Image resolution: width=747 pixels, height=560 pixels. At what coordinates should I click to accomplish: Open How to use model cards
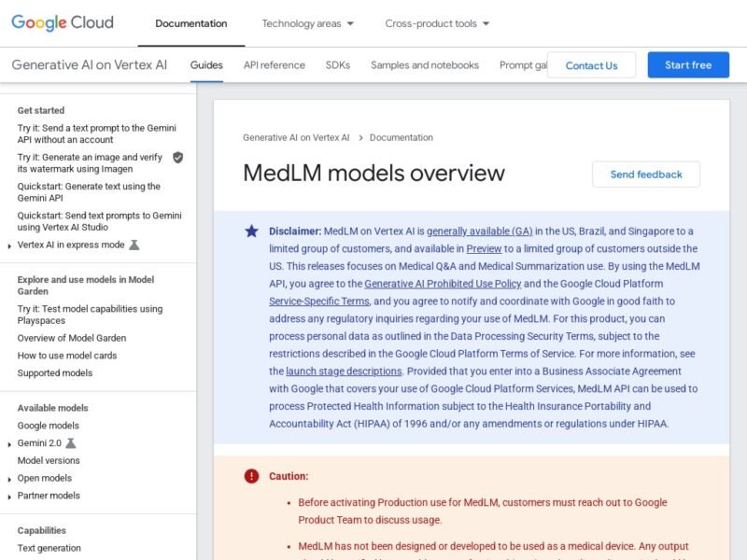coord(67,356)
